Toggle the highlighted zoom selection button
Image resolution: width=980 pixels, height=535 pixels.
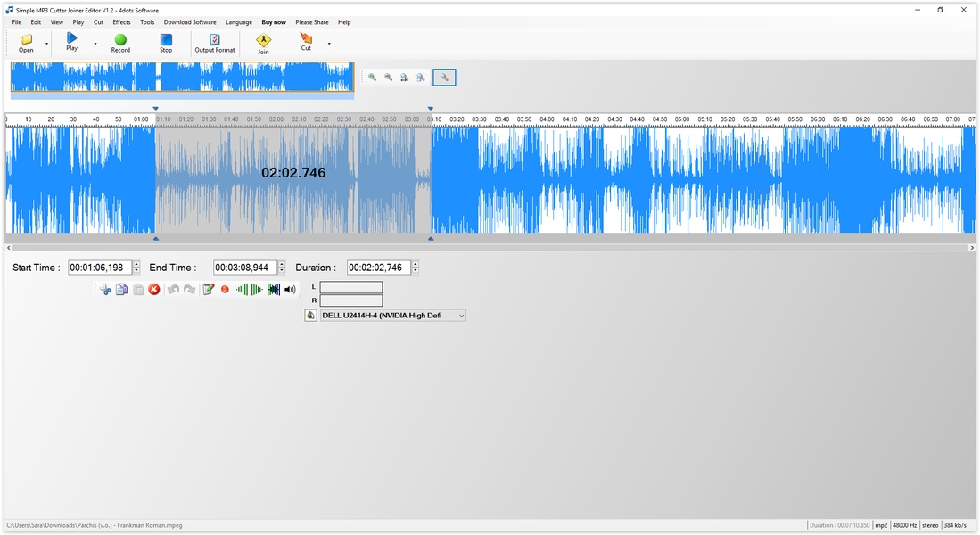444,78
